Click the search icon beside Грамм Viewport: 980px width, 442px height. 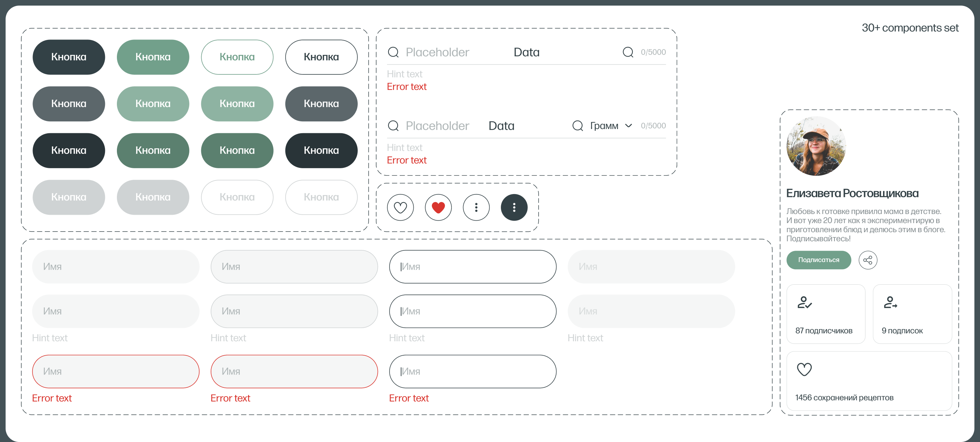pos(577,126)
